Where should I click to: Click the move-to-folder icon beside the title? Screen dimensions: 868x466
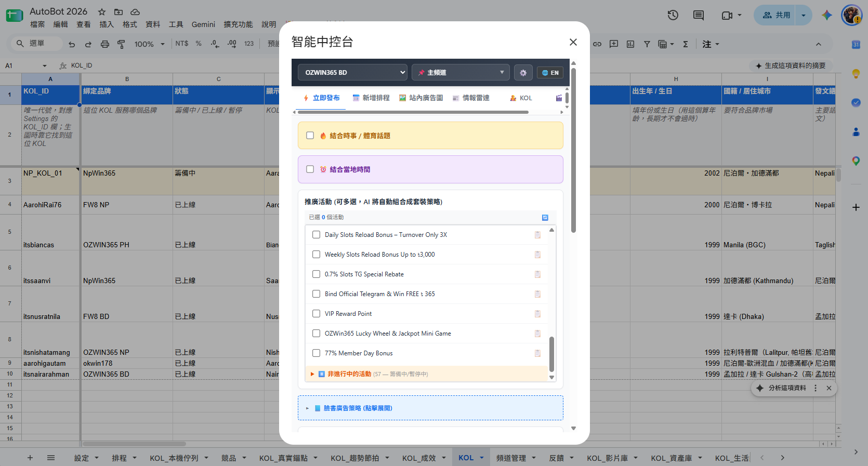pyautogui.click(x=119, y=11)
